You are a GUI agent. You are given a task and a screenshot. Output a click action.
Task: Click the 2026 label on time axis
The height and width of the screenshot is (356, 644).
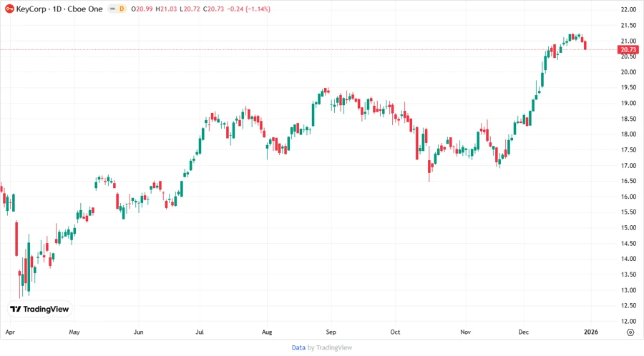coord(591,332)
